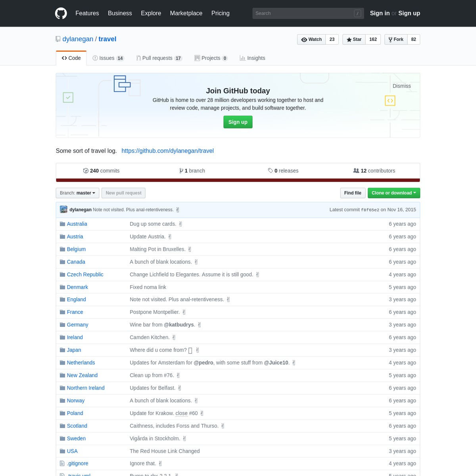Viewport: 476px width, 476px height.
Task: Open the github.com/dylanegan/travel URL
Action: pyautogui.click(x=167, y=151)
